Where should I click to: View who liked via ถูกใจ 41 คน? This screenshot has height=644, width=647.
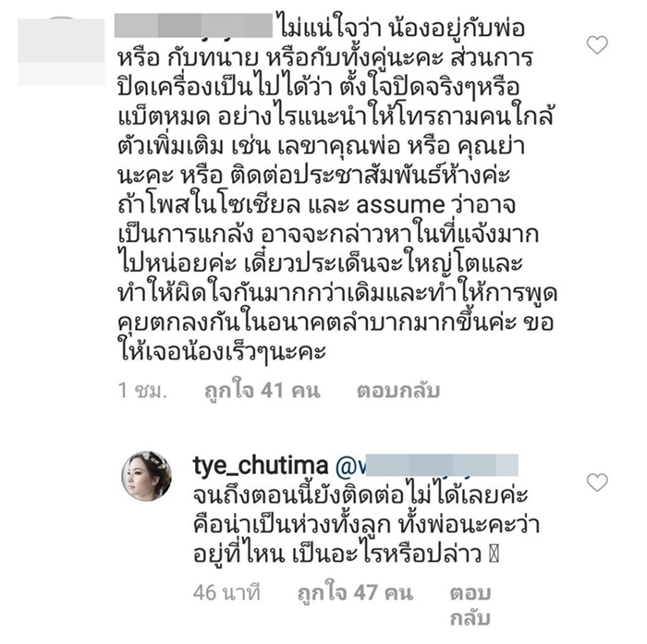pyautogui.click(x=262, y=390)
